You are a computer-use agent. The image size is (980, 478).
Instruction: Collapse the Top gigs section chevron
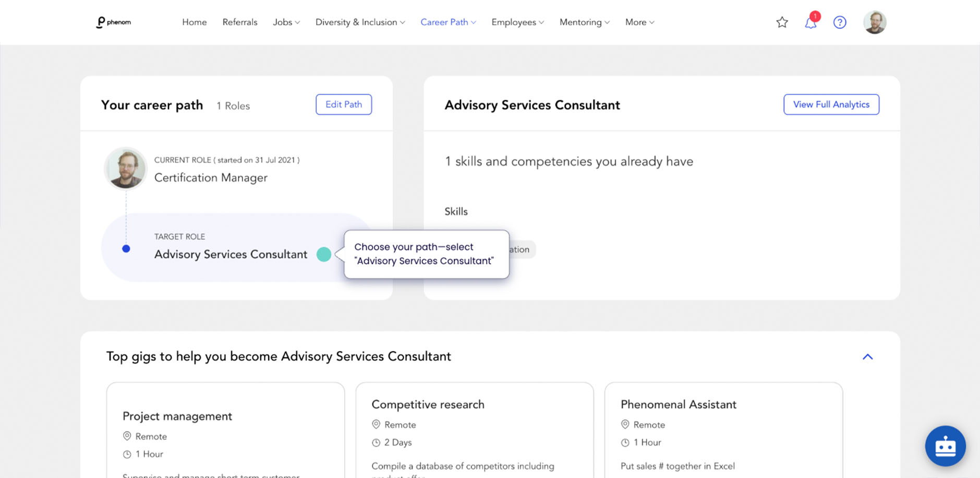click(x=867, y=357)
